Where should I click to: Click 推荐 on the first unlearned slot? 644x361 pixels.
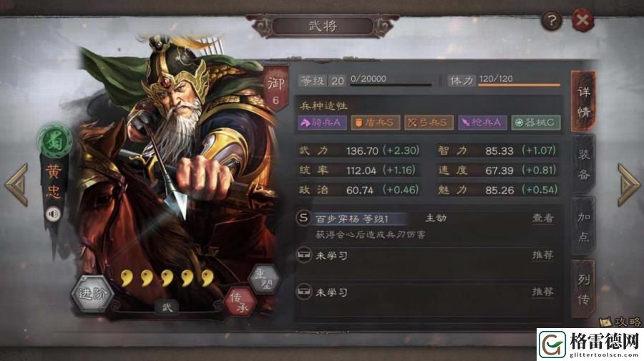click(x=543, y=255)
